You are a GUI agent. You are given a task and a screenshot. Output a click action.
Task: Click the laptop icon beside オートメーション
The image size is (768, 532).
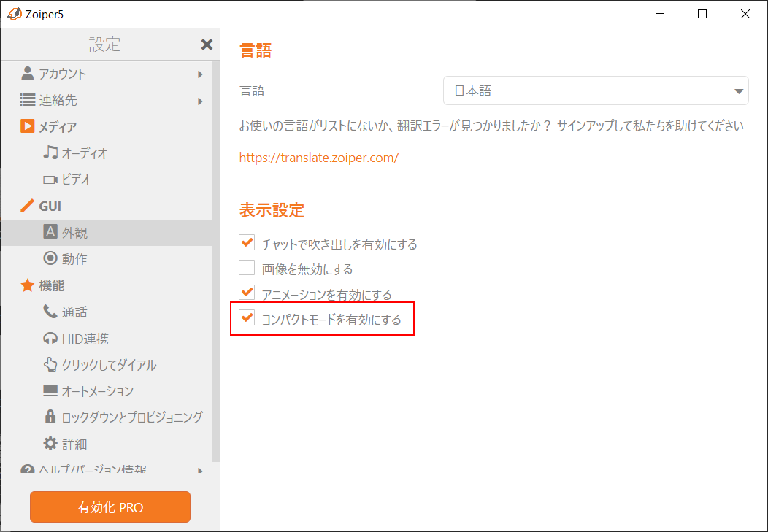point(50,390)
